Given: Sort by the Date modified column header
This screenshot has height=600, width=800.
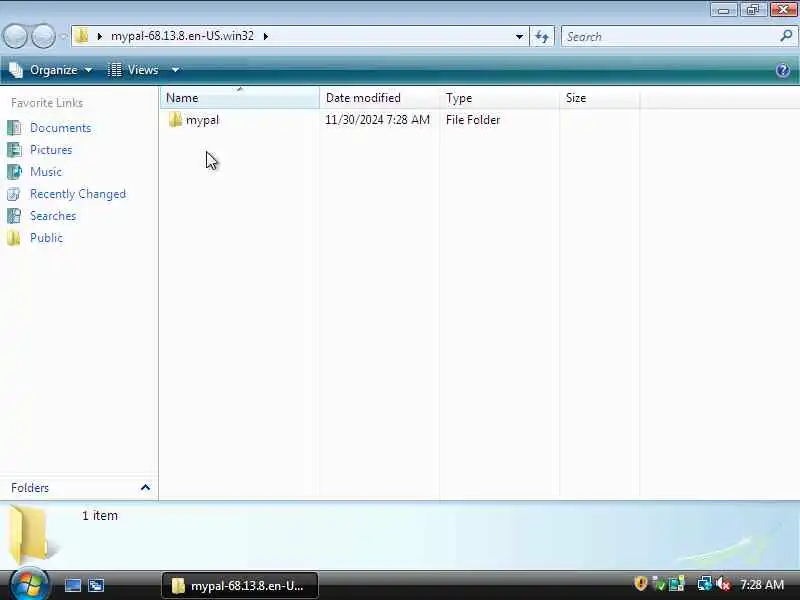Looking at the screenshot, I should click(x=379, y=97).
